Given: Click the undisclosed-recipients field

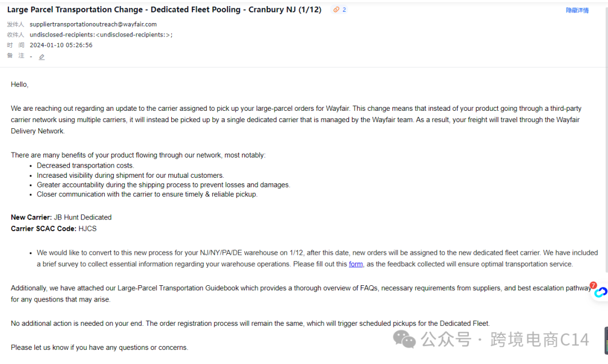Looking at the screenshot, I should (x=101, y=35).
